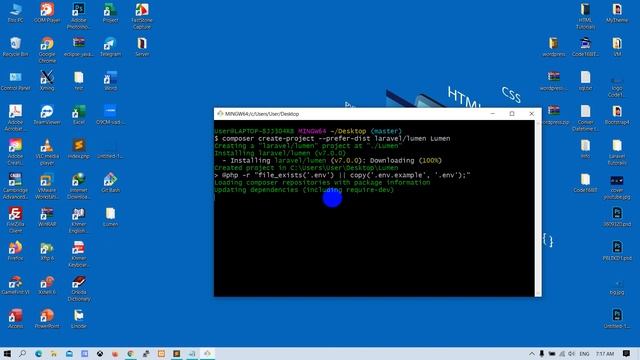
Task: Select the wordpress.zip archive on desktop
Action: coord(553,114)
